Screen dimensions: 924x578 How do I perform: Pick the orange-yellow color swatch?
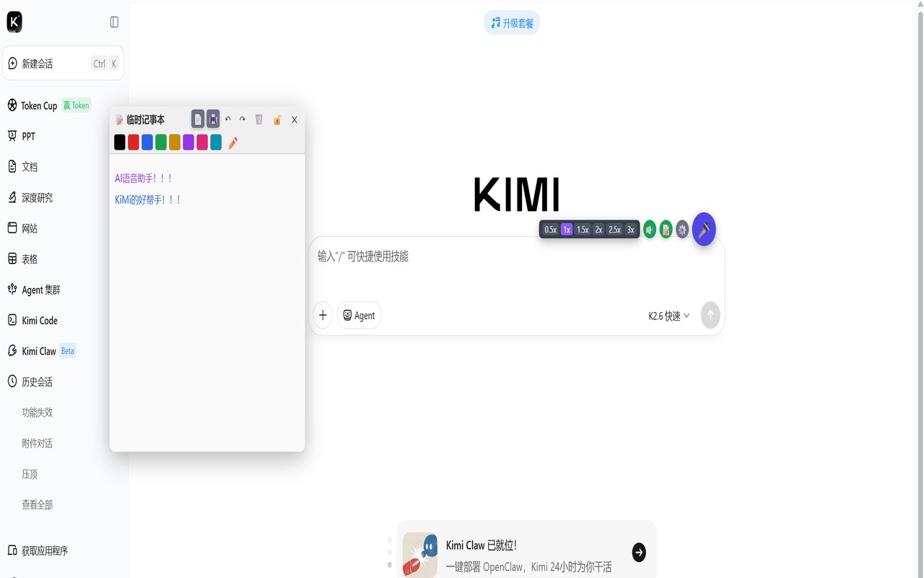175,142
